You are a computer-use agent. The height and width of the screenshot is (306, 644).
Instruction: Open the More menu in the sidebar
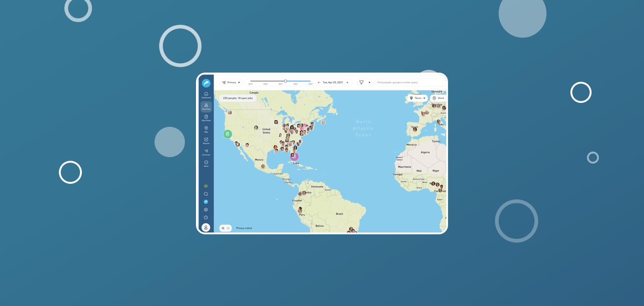coord(206,163)
